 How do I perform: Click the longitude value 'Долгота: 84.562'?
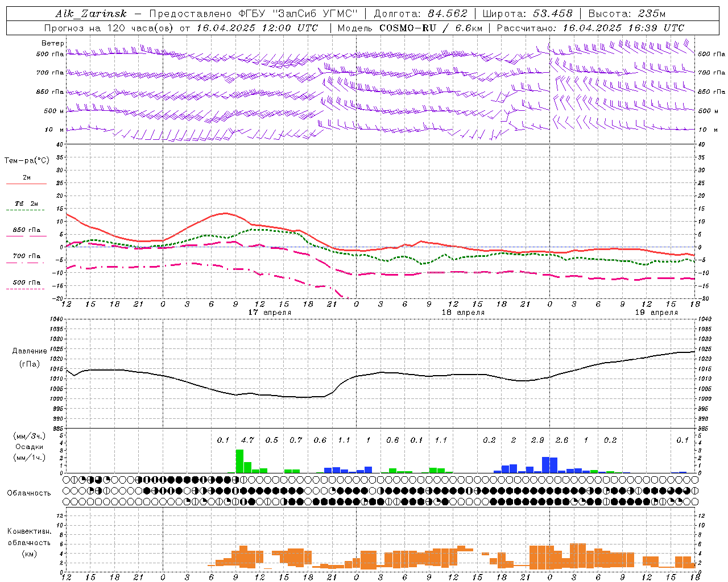pos(420,14)
